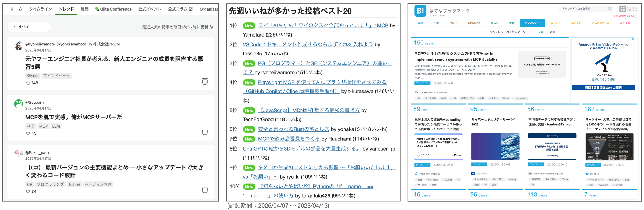Image resolution: width=644 pixels, height=210 pixels.
Task: Switch Hatena to headline list view
Action: tap(629, 9)
